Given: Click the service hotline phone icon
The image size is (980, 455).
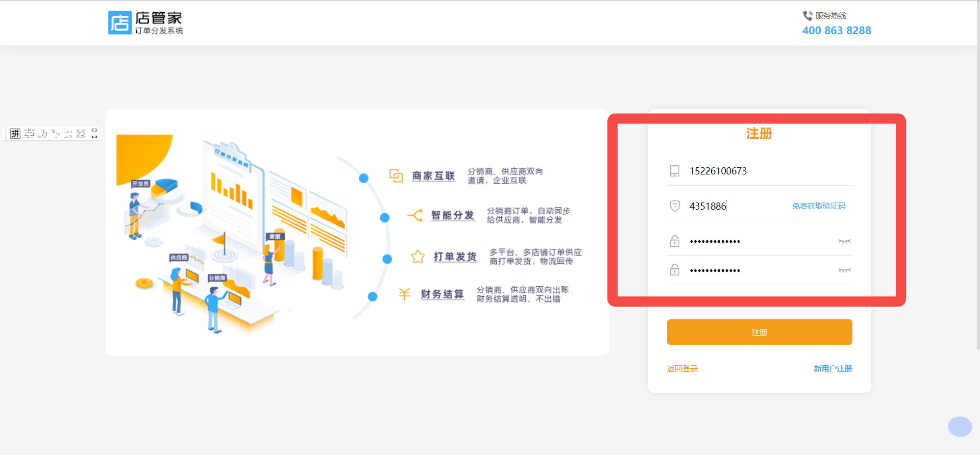Looking at the screenshot, I should click(x=807, y=16).
